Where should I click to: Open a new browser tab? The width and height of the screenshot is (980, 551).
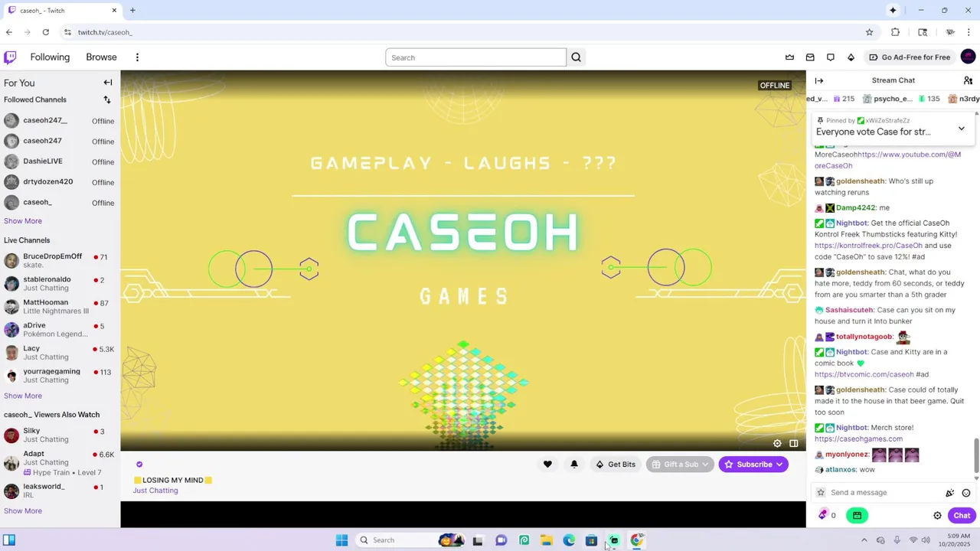click(132, 11)
